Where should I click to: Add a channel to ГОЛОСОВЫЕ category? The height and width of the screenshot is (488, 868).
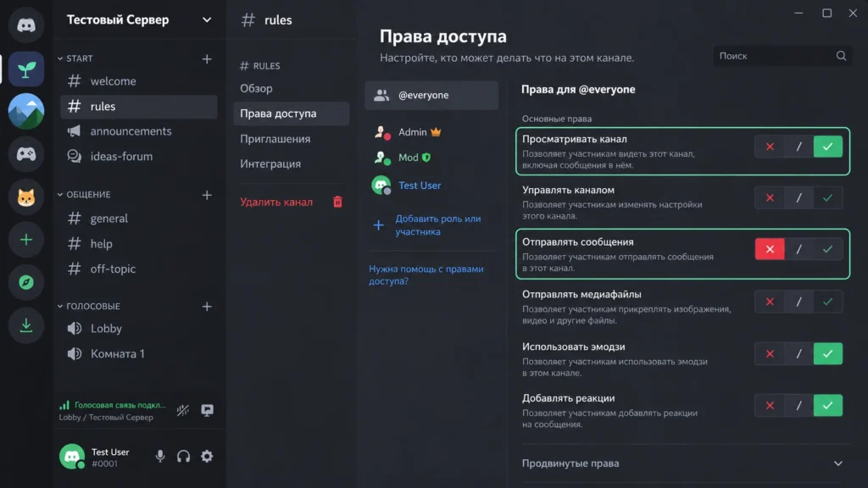pyautogui.click(x=207, y=306)
